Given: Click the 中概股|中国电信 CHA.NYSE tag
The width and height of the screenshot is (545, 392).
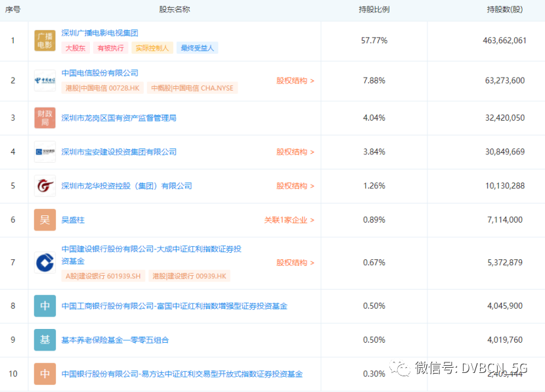Looking at the screenshot, I should (192, 88).
